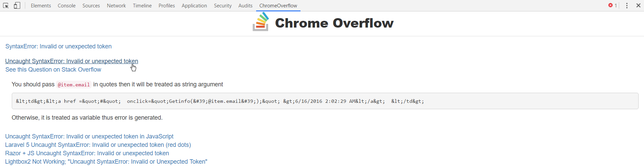644x166 pixels.
Task: Activate the inspect element picker icon
Action: tap(6, 6)
